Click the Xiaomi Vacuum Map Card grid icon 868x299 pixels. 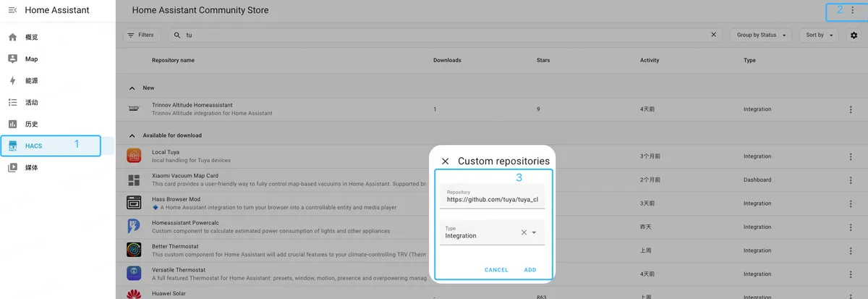click(x=134, y=180)
